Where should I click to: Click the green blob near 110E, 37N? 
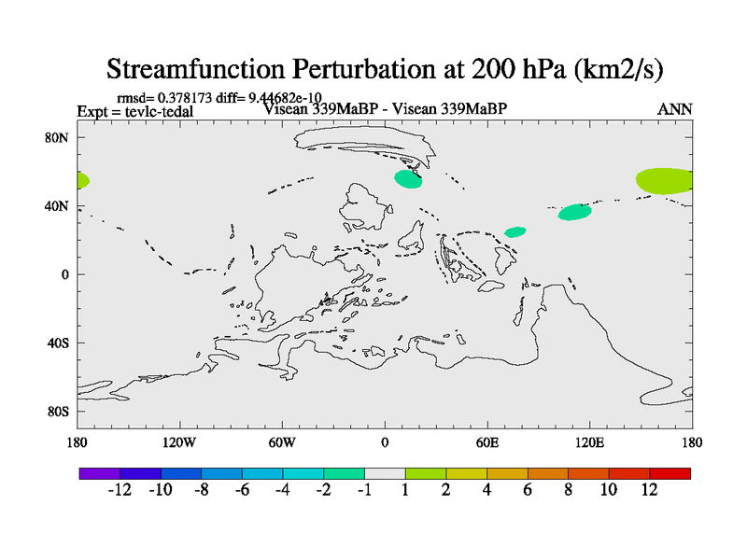coord(575,212)
